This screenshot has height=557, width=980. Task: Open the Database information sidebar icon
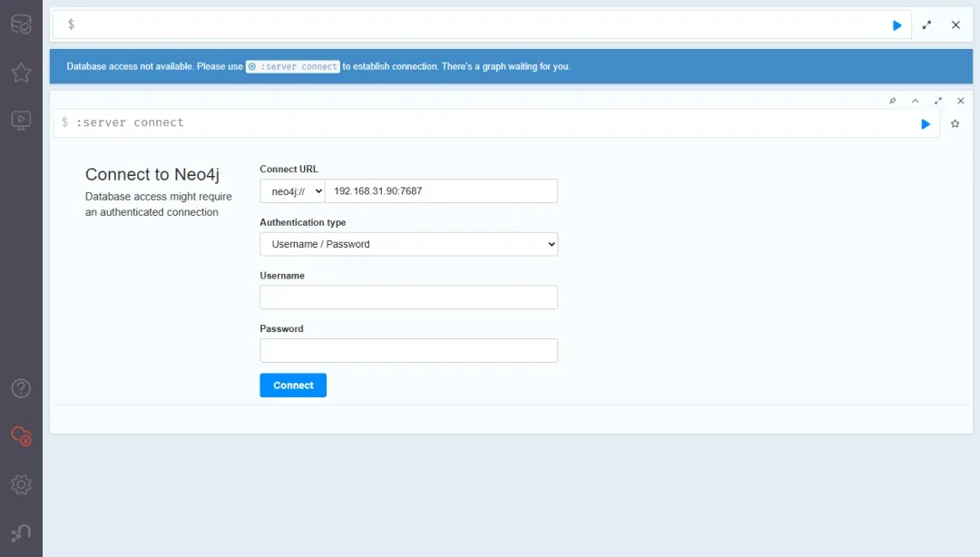(21, 24)
